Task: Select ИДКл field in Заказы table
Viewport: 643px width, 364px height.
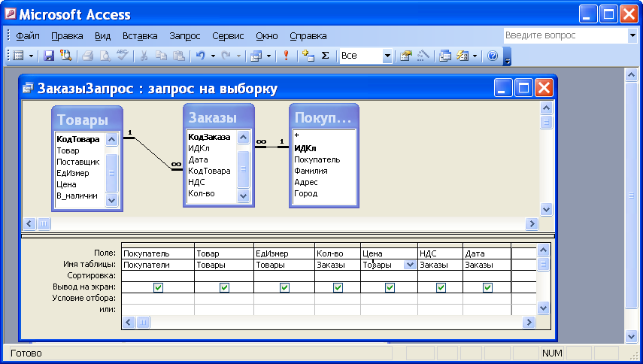Action: 199,148
